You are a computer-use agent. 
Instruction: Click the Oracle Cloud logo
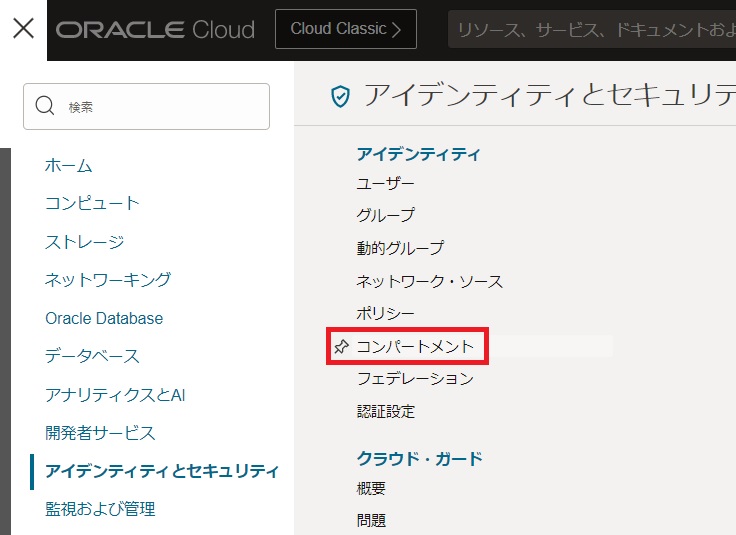(x=155, y=30)
